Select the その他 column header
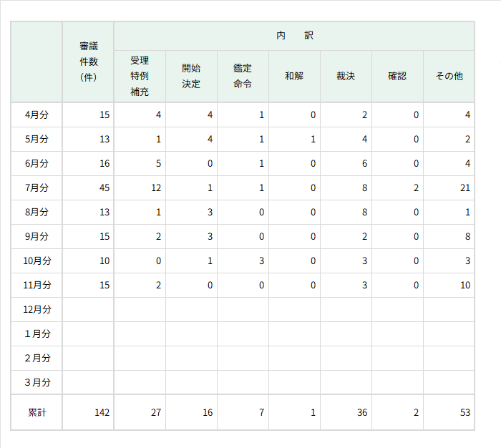This screenshot has height=448, width=501. (x=449, y=76)
